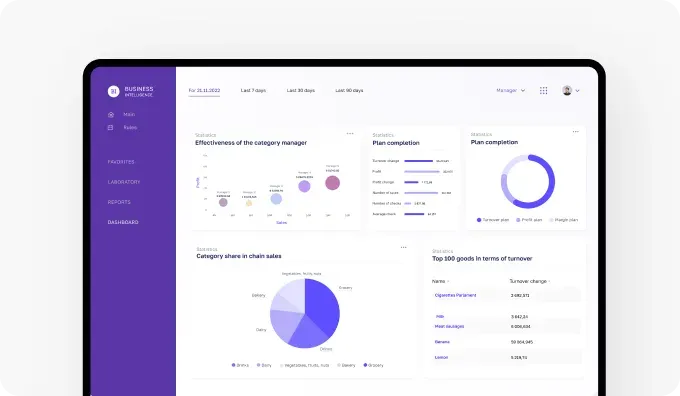
Task: Click the largest magenta bubble in scatter chart
Action: tap(333, 183)
